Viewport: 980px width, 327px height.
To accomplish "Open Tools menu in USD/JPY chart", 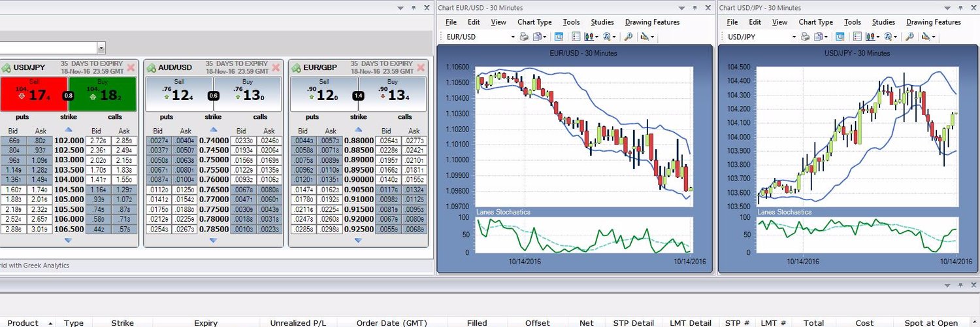I will click(x=852, y=22).
